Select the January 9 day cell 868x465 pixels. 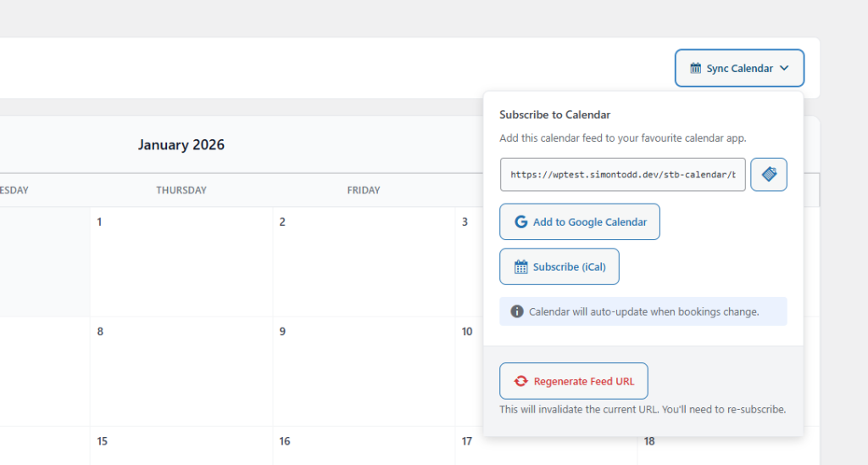pyautogui.click(x=364, y=371)
